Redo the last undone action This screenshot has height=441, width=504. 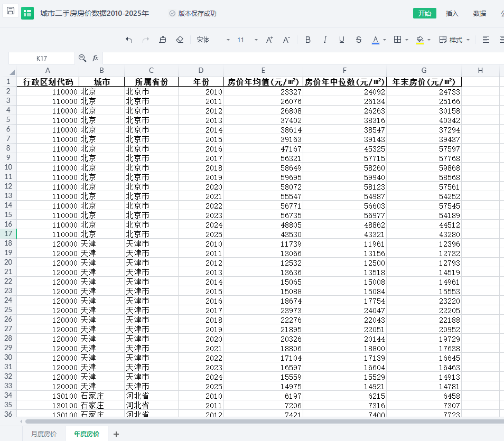(x=146, y=40)
